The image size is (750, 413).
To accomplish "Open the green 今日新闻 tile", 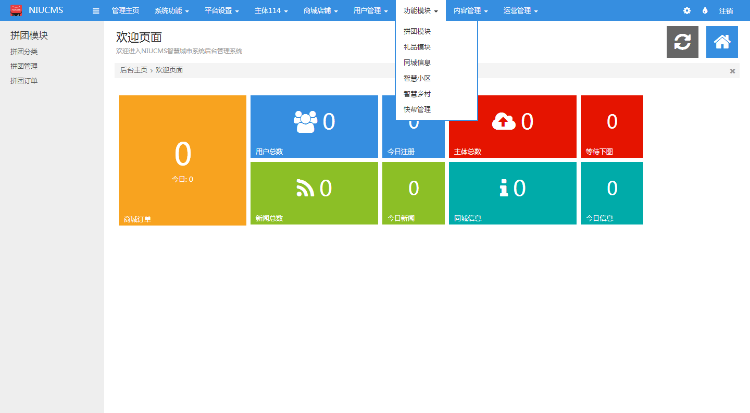I will [x=413, y=193].
